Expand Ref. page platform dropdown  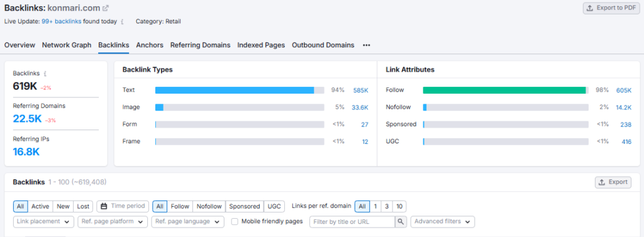point(113,221)
